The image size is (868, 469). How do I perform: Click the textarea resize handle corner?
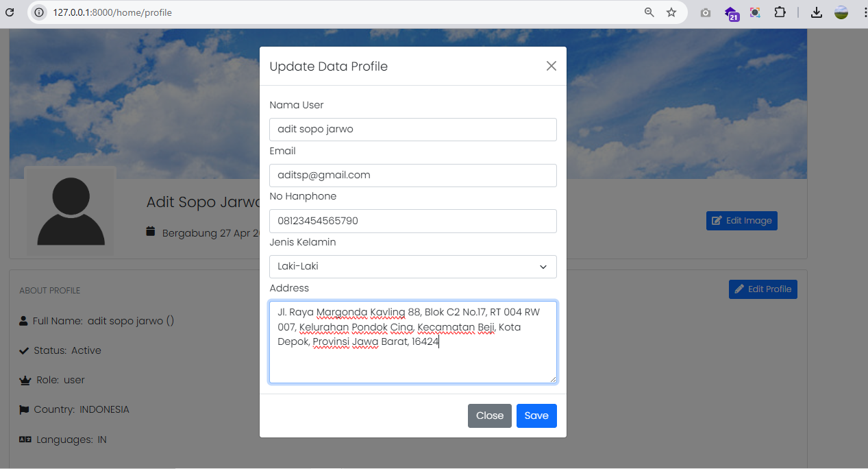click(x=553, y=379)
